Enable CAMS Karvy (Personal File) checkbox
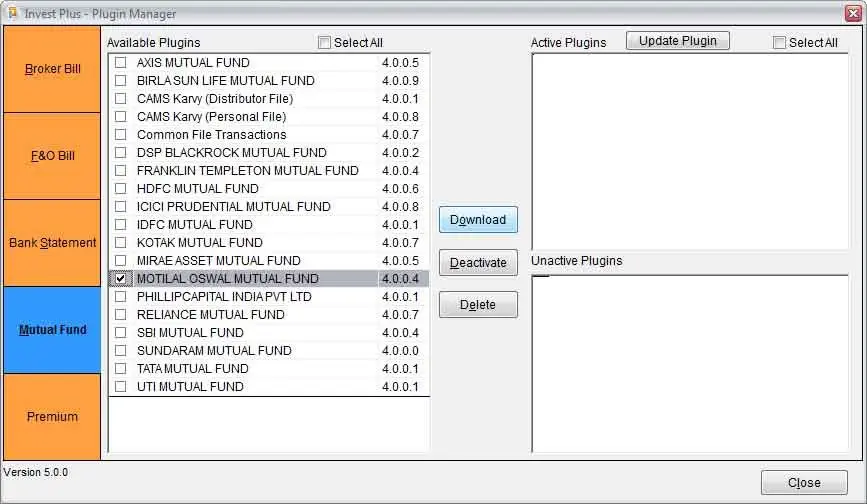 [121, 117]
